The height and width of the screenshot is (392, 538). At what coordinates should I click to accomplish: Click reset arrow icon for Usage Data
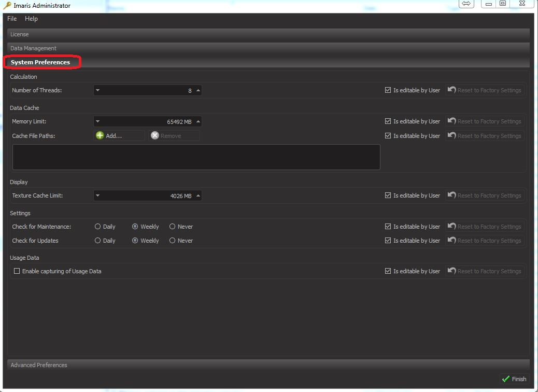452,271
